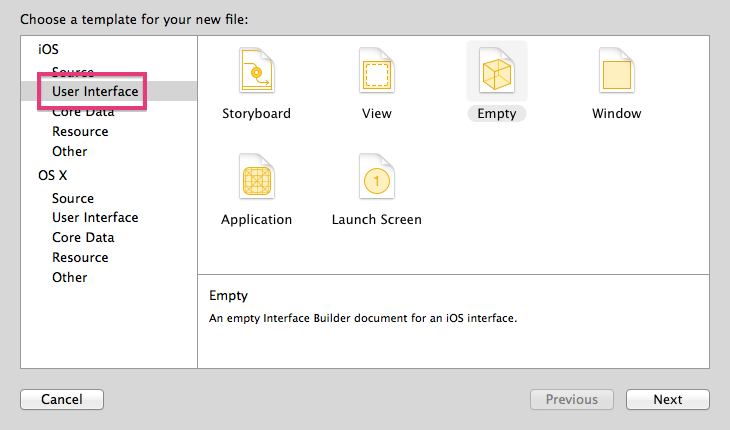730x430 pixels.
Task: Click the Previous button
Action: [572, 399]
